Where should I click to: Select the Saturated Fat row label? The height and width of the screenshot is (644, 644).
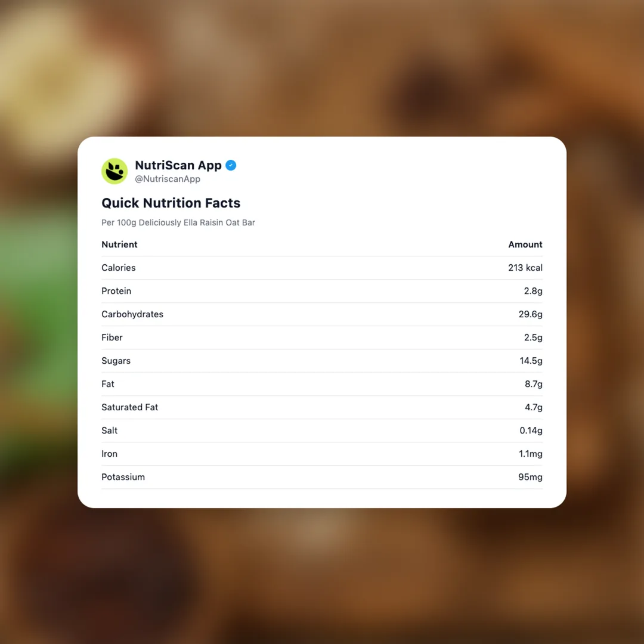click(x=129, y=407)
